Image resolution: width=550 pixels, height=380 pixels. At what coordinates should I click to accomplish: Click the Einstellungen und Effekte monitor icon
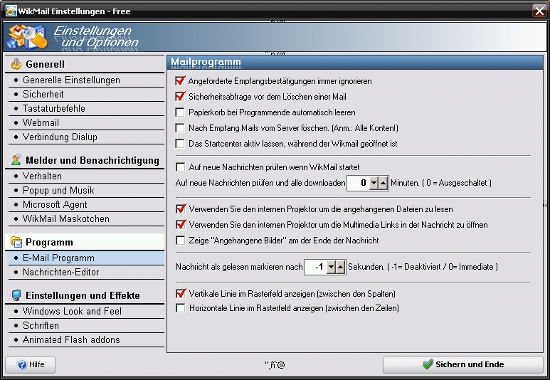(x=16, y=295)
